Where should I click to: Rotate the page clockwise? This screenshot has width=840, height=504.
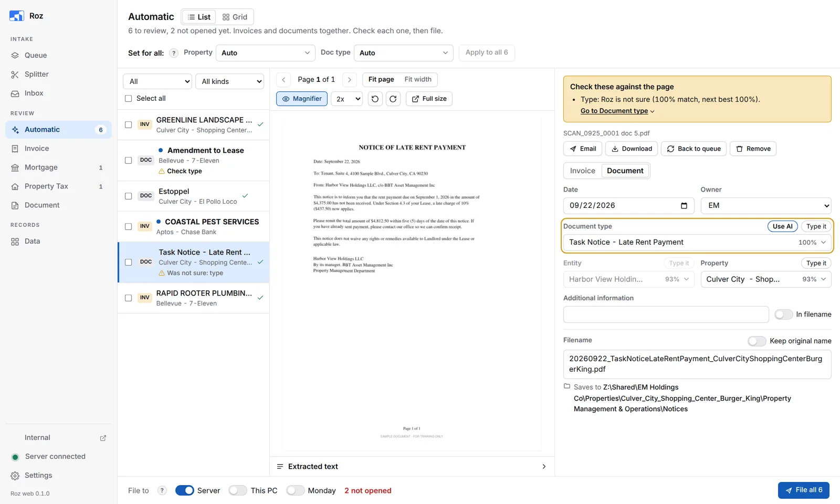click(x=393, y=99)
